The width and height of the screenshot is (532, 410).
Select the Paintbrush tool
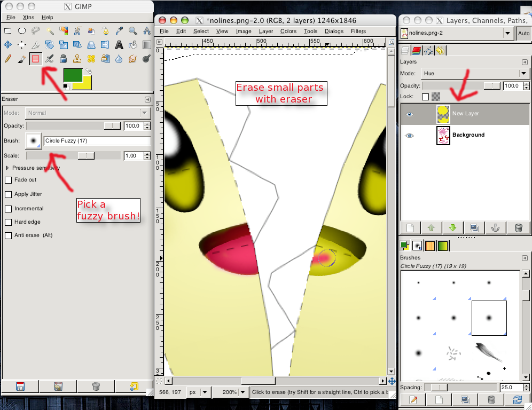[x=22, y=59]
